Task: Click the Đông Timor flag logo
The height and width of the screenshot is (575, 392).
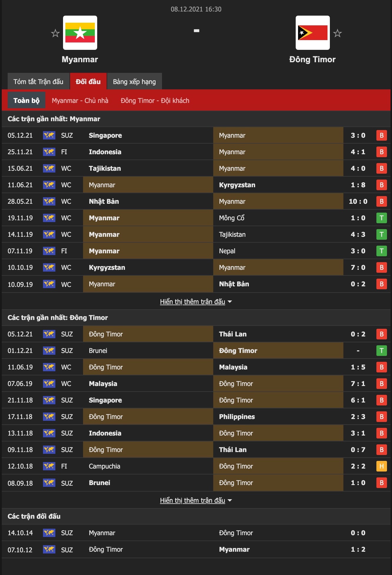Action: 313,33
